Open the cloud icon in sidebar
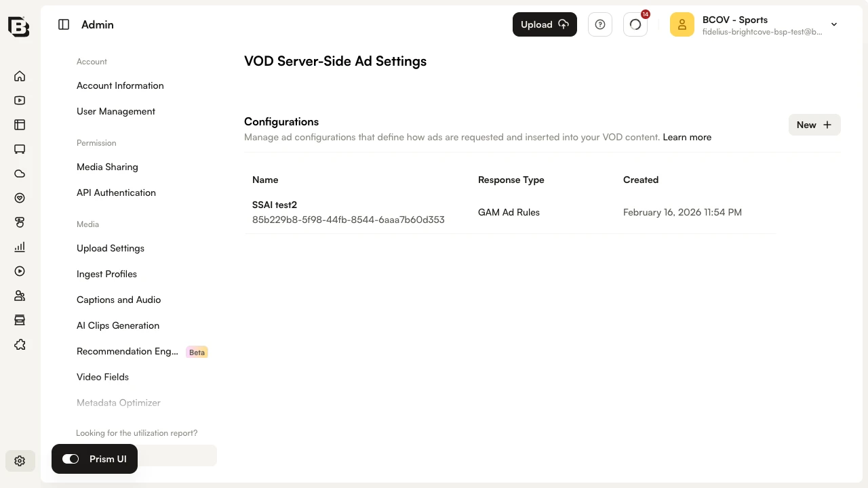The image size is (868, 488). click(20, 174)
